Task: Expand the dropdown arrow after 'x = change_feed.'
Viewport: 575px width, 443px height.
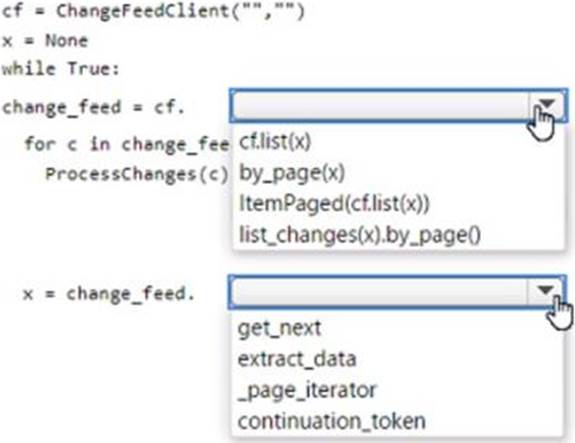Action: tap(545, 292)
